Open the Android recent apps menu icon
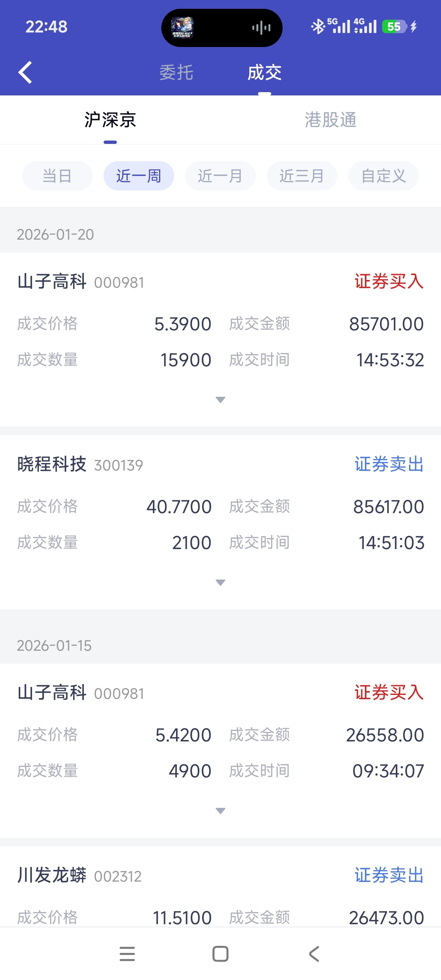Image resolution: width=441 pixels, height=980 pixels. click(127, 954)
